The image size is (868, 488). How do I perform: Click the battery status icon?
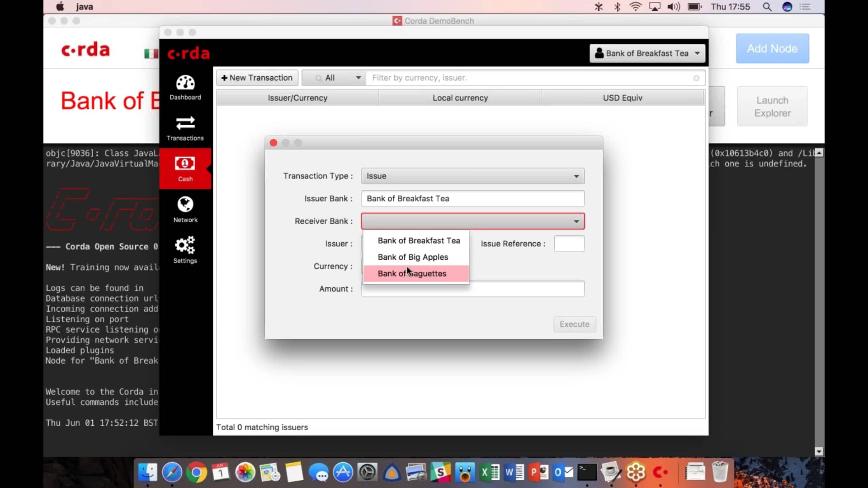click(x=694, y=7)
